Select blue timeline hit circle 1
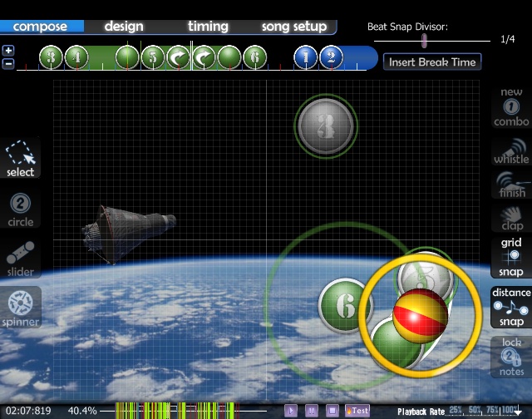 pyautogui.click(x=306, y=57)
